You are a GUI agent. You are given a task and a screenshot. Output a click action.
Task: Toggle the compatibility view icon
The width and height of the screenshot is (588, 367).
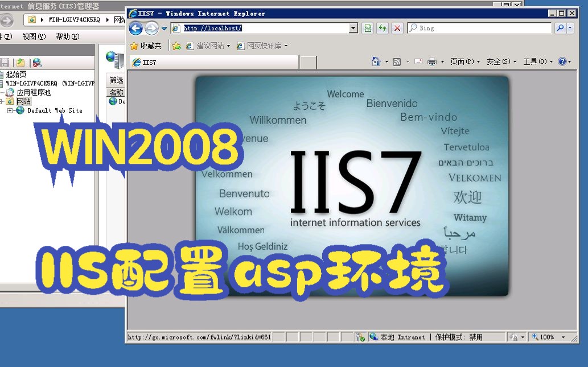(368, 28)
